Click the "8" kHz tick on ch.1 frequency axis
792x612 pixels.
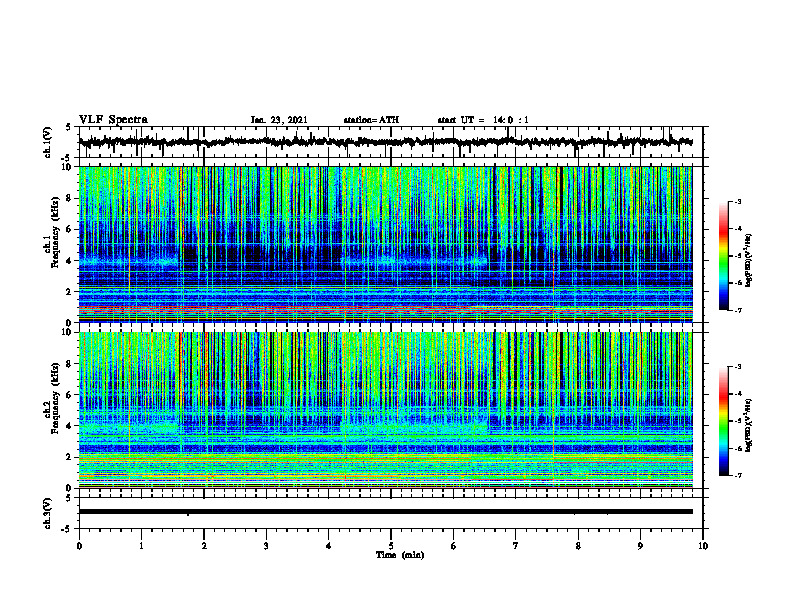pos(70,198)
